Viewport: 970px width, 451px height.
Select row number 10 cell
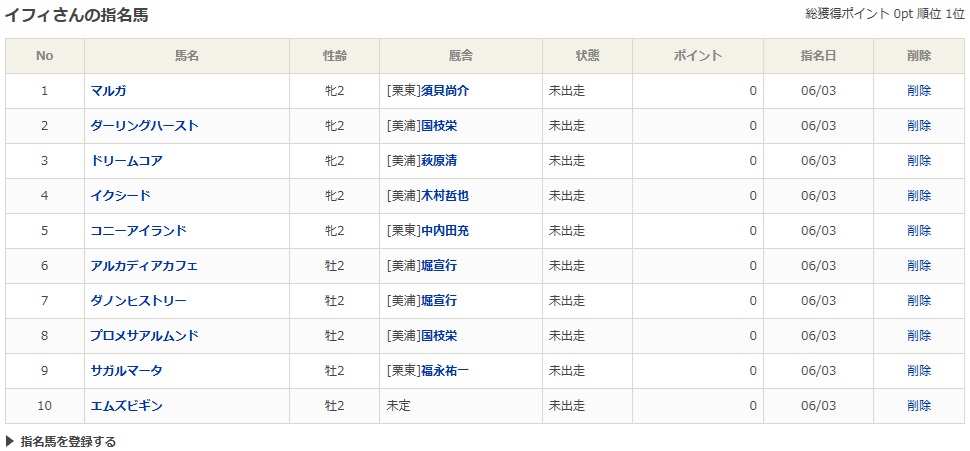(45, 406)
